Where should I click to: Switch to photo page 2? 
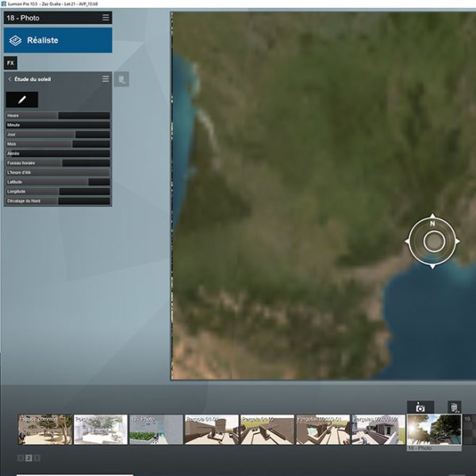(29, 458)
